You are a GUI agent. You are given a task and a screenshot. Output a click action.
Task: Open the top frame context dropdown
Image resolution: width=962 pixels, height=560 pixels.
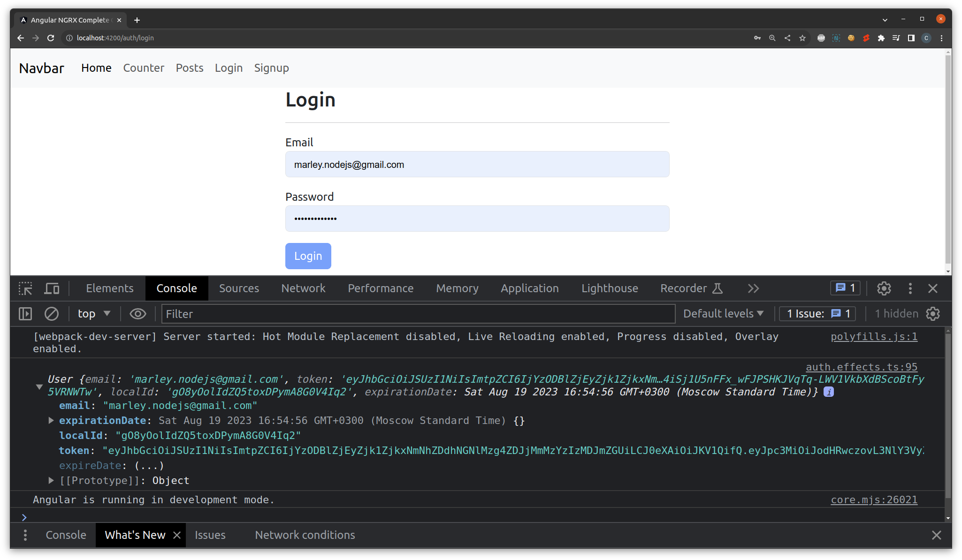[x=93, y=313]
